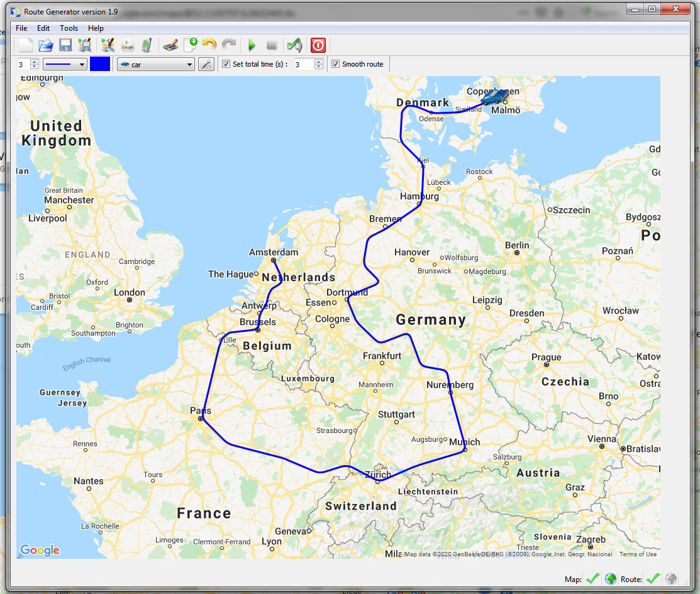The height and width of the screenshot is (594, 700).
Task: Open the line style dropdown
Action: click(65, 64)
